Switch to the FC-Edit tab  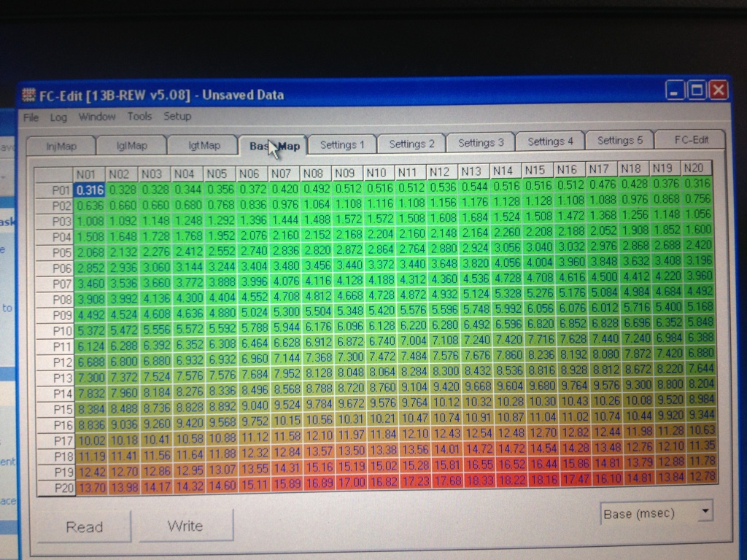tap(691, 139)
